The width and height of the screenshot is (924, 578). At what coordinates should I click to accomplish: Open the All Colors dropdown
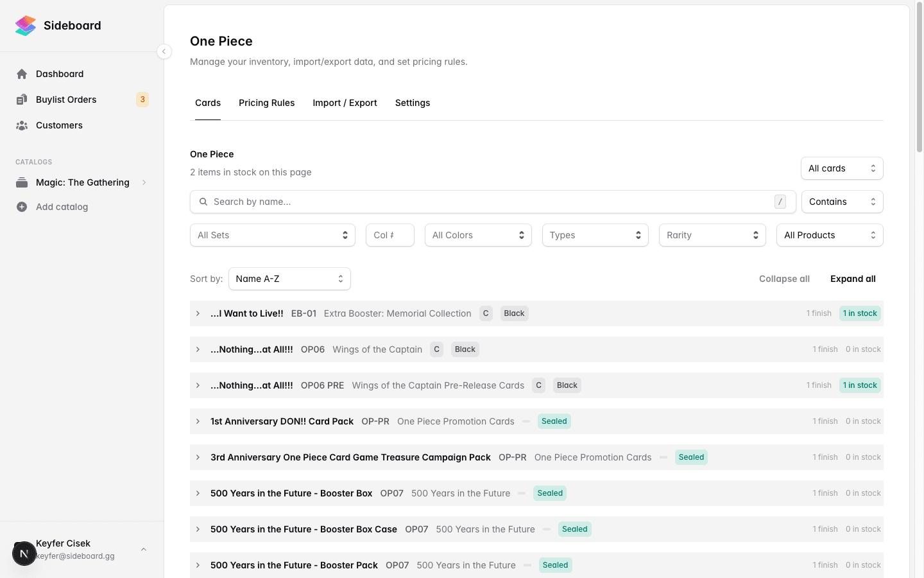click(478, 235)
